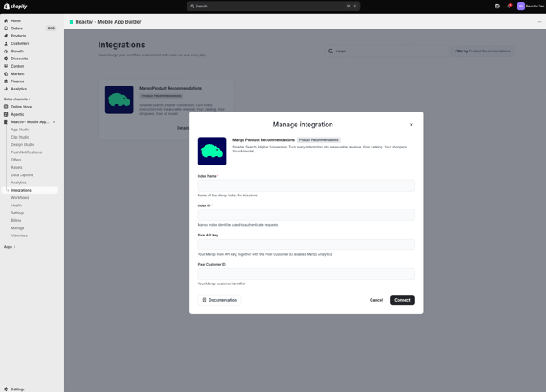Viewport: 546px width, 392px height.
Task: Open the notifications bell icon
Action: [509, 6]
